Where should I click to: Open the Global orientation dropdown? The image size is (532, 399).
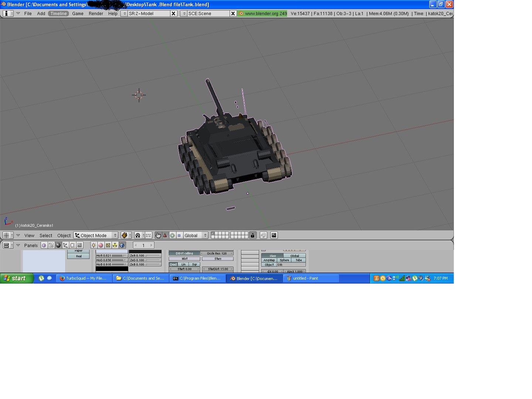coord(196,235)
